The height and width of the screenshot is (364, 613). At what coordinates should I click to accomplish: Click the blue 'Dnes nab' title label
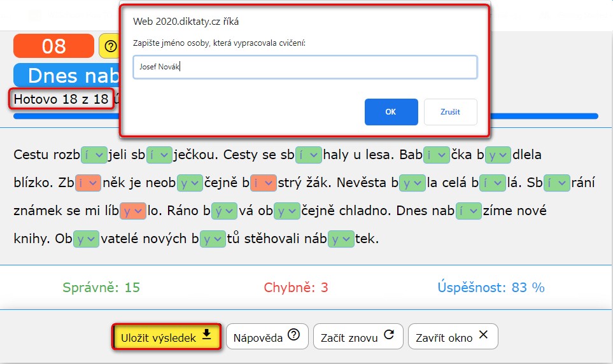pyautogui.click(x=67, y=75)
